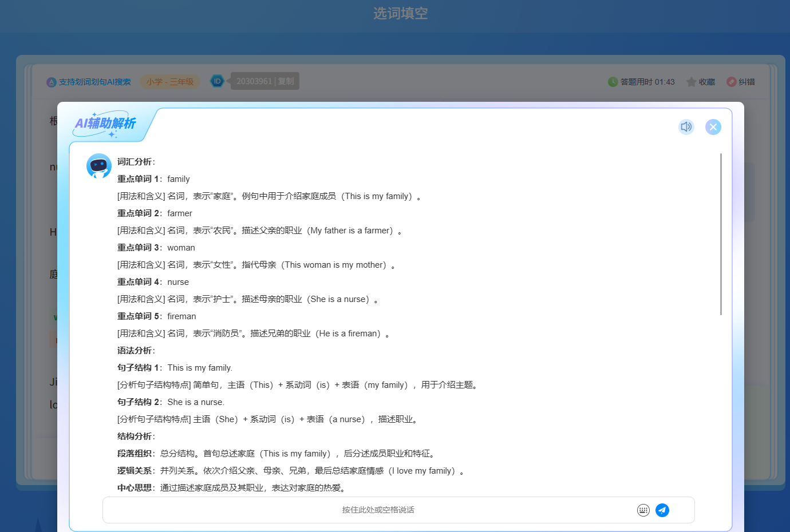Copy question ID 20303961
The width and height of the screenshot is (790, 532).
tap(286, 81)
